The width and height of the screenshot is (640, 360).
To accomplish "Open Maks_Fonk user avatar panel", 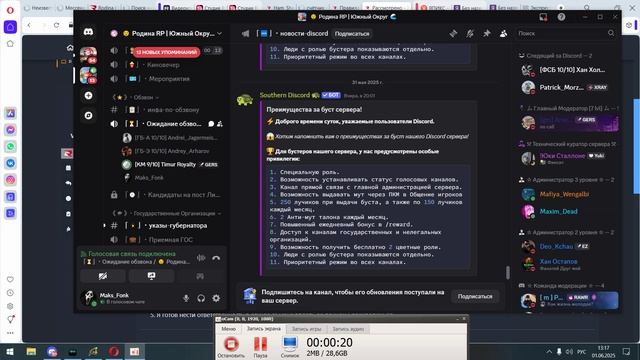I will coord(89,298).
